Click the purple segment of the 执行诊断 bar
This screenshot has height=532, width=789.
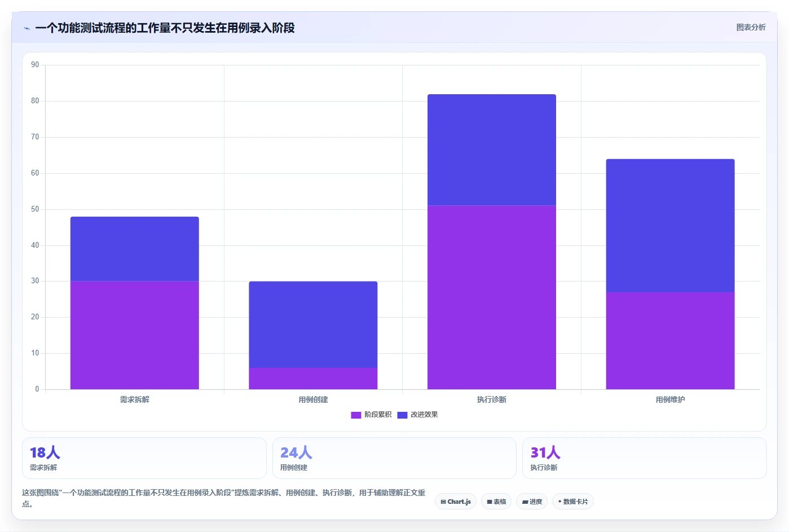tap(492, 297)
